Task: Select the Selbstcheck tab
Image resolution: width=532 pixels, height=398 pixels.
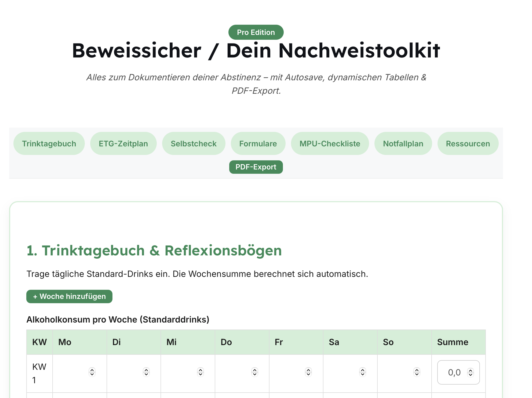Action: pyautogui.click(x=194, y=143)
